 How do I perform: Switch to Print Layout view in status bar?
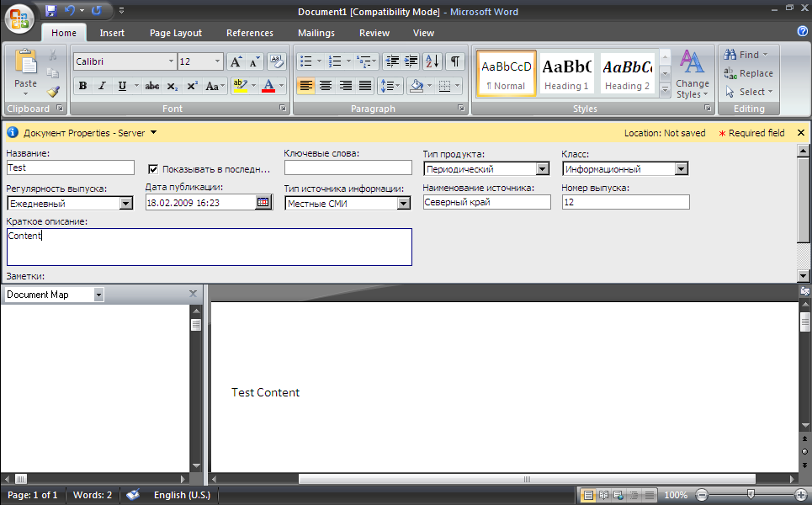pyautogui.click(x=588, y=496)
